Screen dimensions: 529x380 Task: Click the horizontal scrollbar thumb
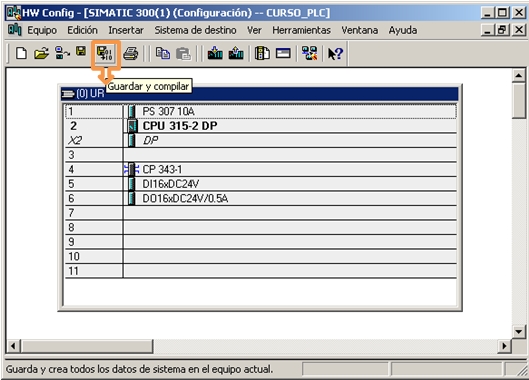[x=87, y=346]
